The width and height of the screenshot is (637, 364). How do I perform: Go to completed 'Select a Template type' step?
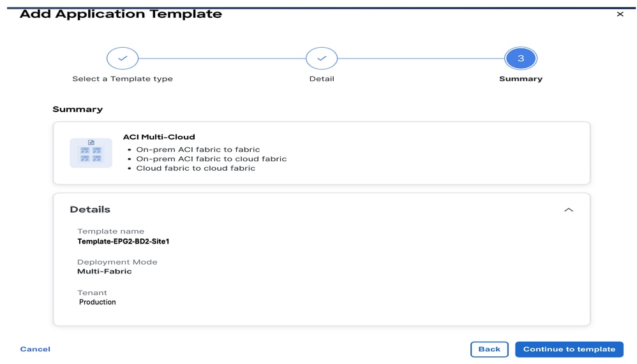[x=123, y=59]
